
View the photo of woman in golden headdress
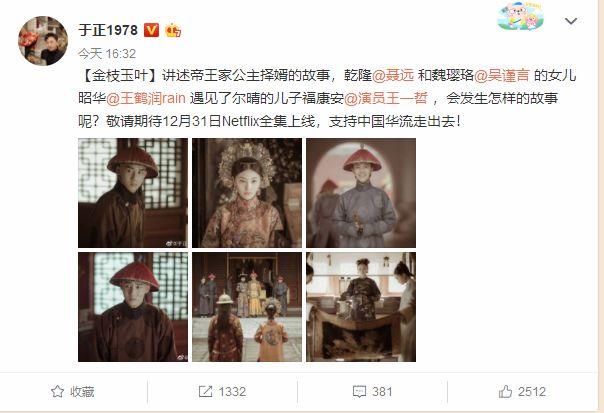[247, 193]
